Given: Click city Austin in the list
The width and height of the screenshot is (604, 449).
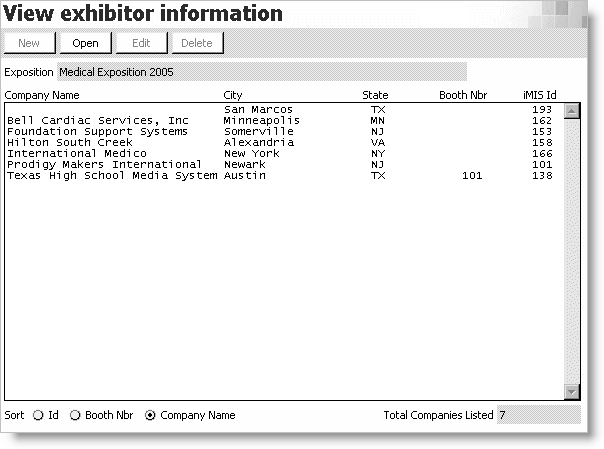Looking at the screenshot, I should [x=245, y=176].
